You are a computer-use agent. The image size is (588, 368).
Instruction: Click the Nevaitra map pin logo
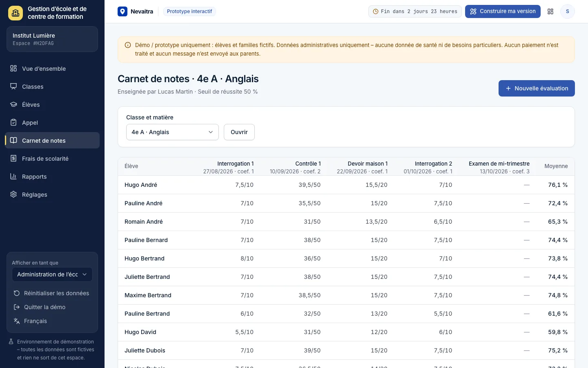coord(122,11)
